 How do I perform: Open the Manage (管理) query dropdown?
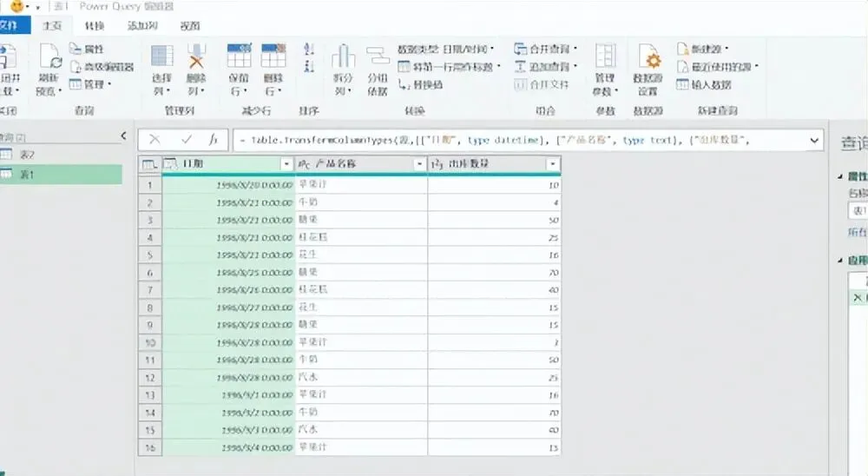(x=90, y=84)
